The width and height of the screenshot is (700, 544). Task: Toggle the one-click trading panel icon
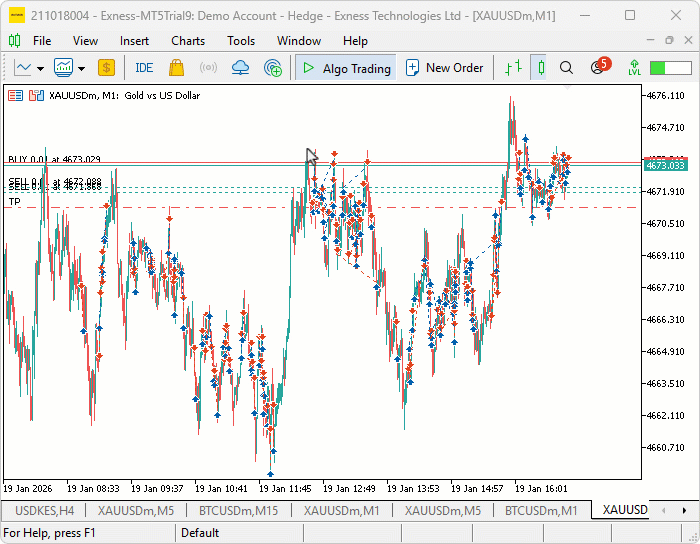tap(16, 96)
